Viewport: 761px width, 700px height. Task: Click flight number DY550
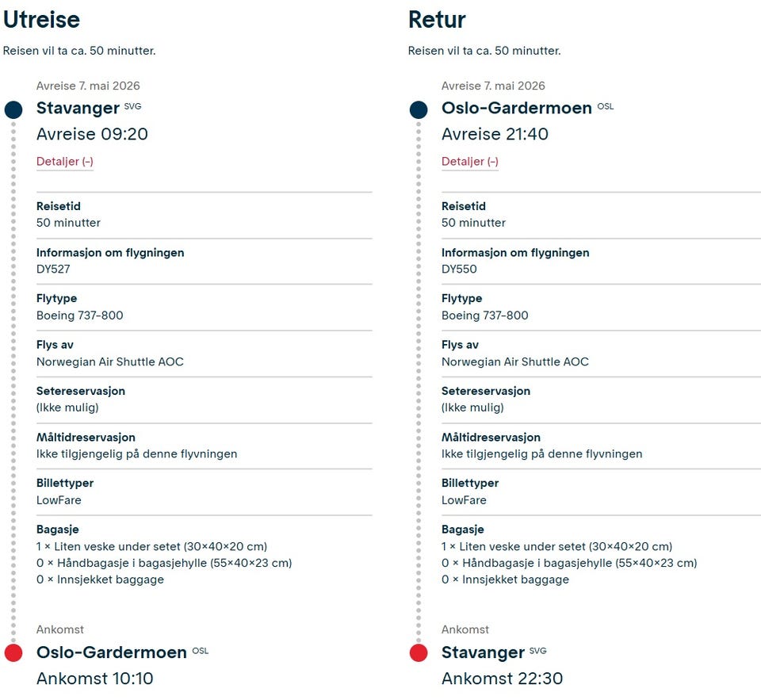point(459,269)
